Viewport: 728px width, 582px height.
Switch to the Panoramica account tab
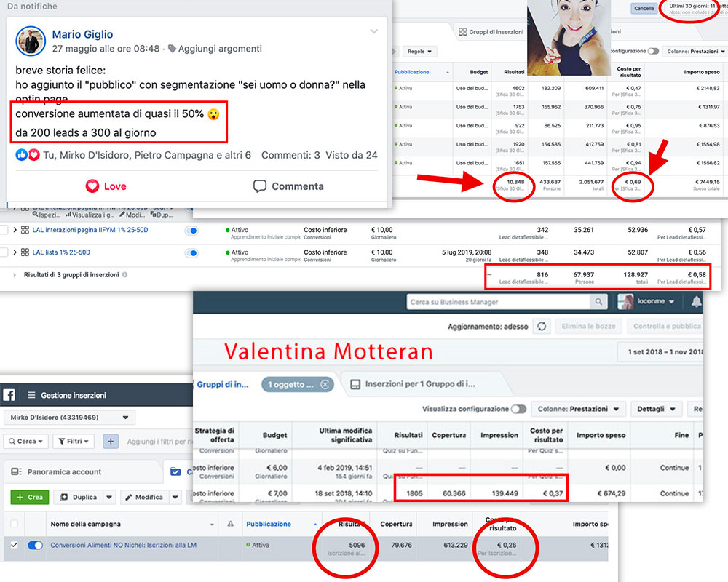click(58, 471)
